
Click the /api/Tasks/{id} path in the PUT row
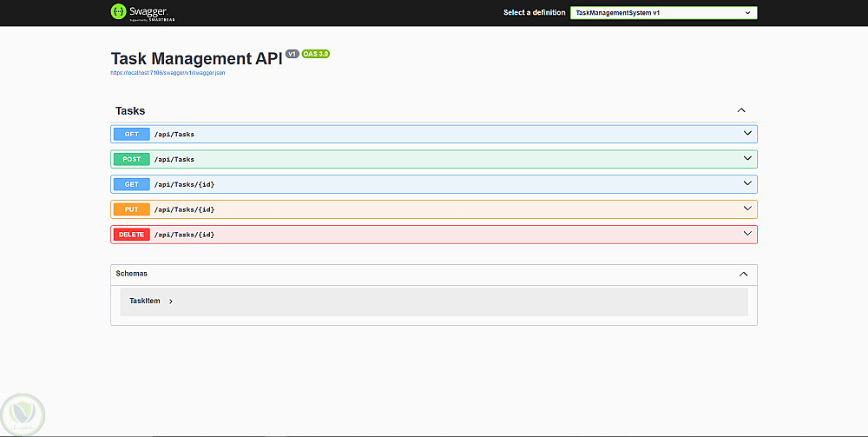click(184, 209)
